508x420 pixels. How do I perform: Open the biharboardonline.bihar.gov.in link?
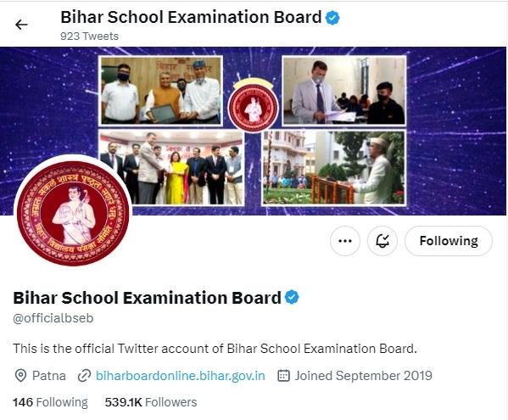point(181,376)
